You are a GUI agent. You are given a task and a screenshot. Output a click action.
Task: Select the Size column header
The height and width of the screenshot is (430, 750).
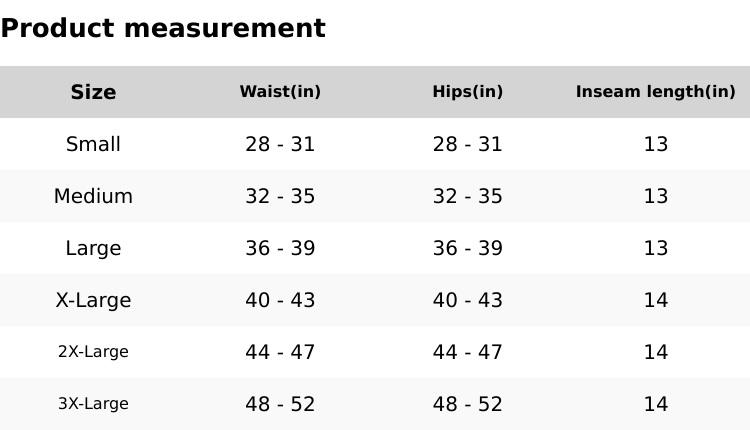(93, 92)
